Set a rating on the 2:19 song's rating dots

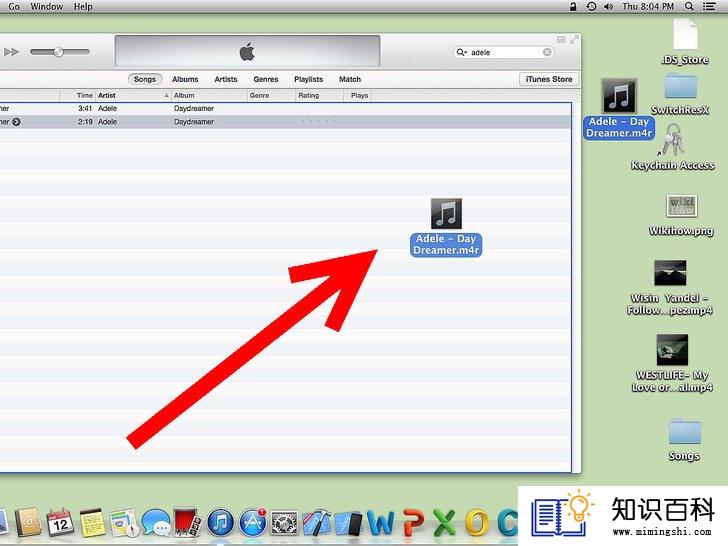point(318,122)
